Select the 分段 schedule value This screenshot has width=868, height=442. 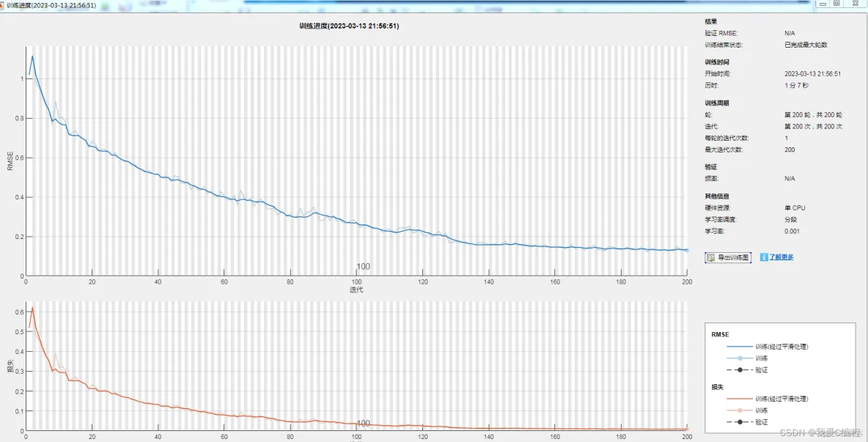(x=790, y=220)
